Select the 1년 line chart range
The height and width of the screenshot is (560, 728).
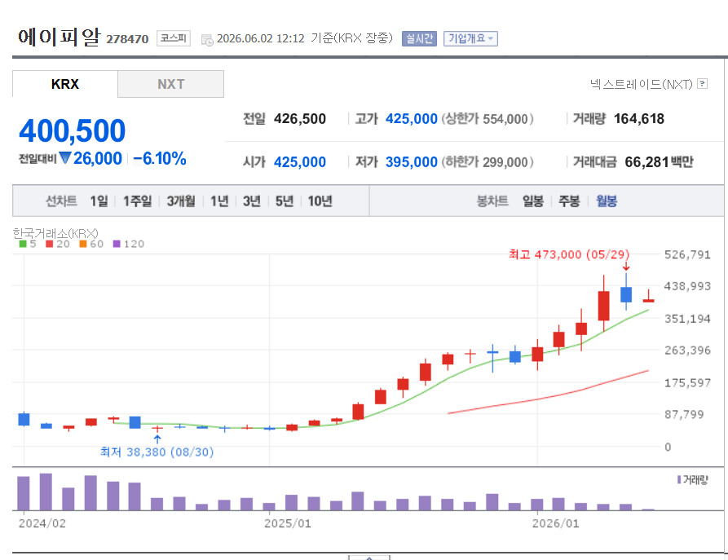point(219,201)
